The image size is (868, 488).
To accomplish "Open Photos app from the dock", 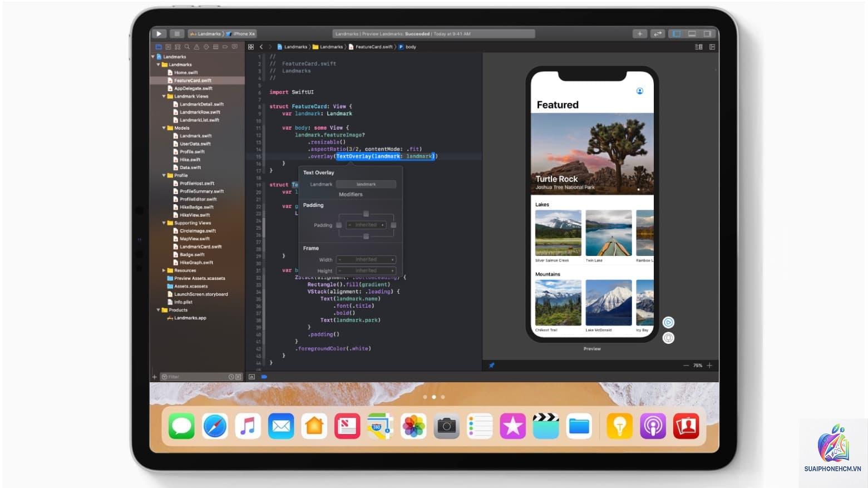I will (413, 426).
